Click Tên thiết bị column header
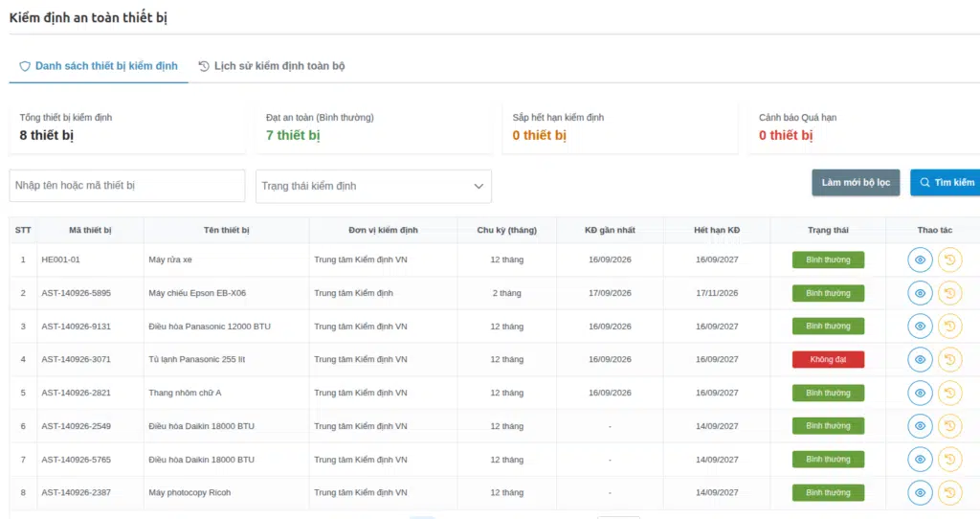 226,230
